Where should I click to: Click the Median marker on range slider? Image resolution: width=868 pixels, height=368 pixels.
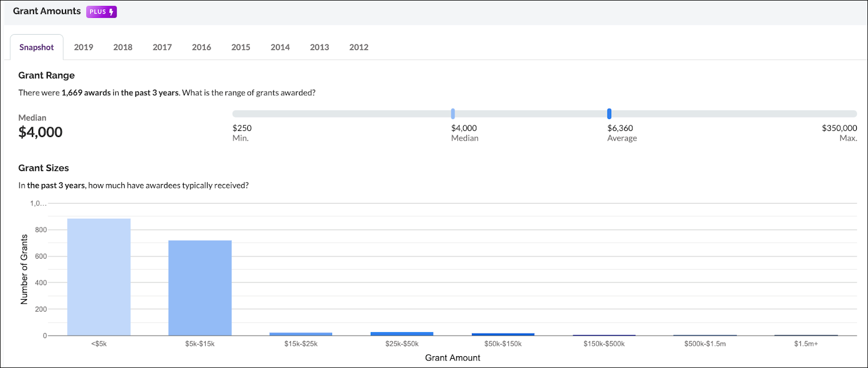453,114
